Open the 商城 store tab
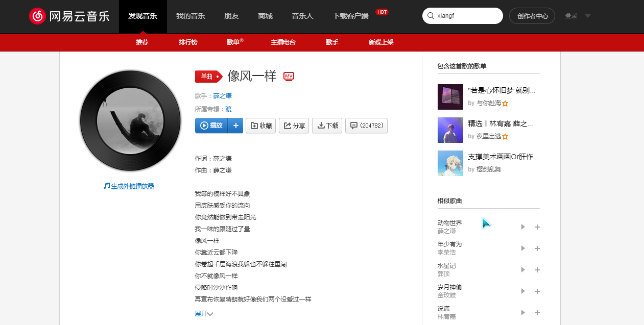This screenshot has height=325, width=644. click(266, 16)
